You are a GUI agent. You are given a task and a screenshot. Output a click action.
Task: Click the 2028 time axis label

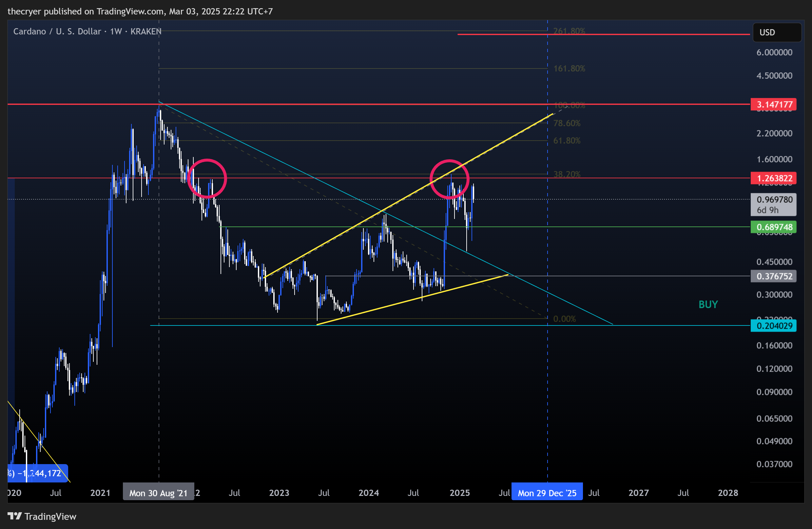click(x=728, y=493)
